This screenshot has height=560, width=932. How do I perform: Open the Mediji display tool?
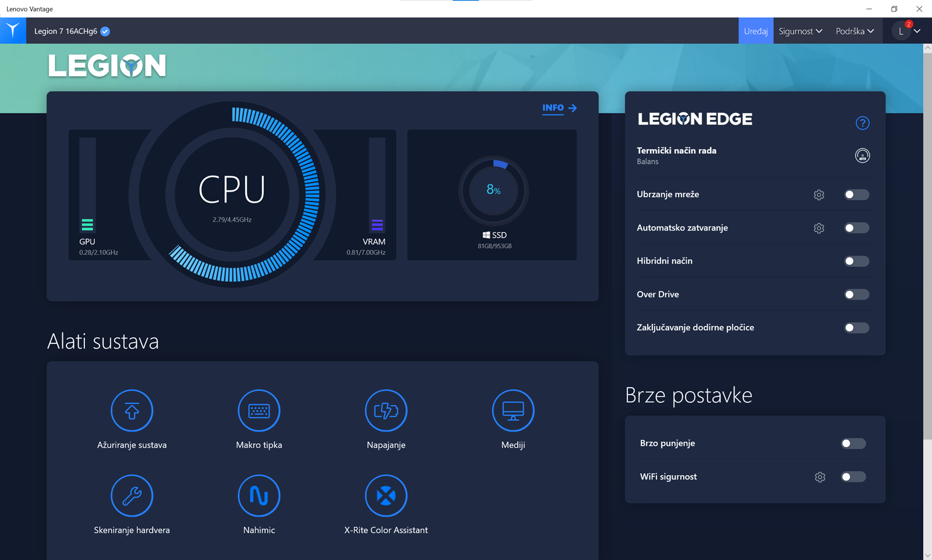click(x=513, y=410)
